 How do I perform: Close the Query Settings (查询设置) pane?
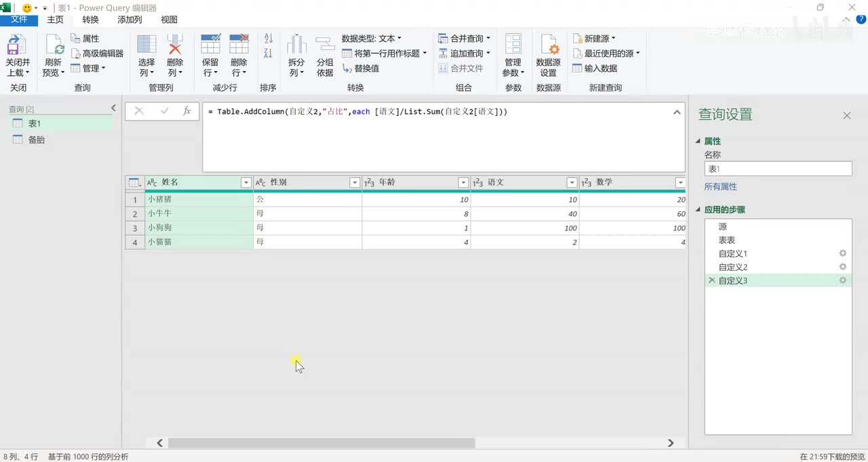(x=846, y=116)
